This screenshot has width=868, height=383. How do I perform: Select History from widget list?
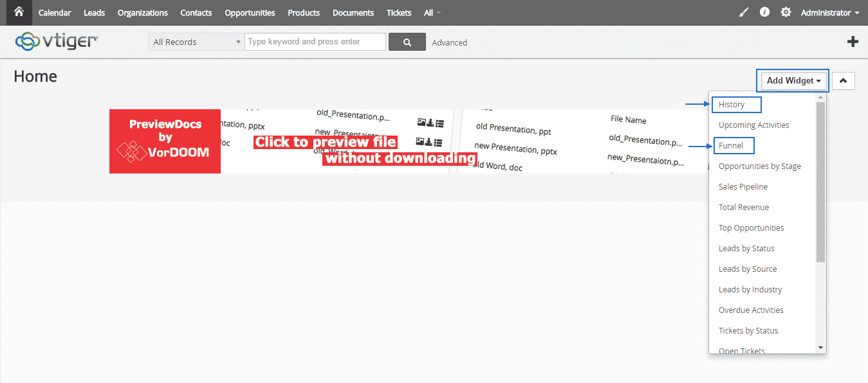(732, 105)
